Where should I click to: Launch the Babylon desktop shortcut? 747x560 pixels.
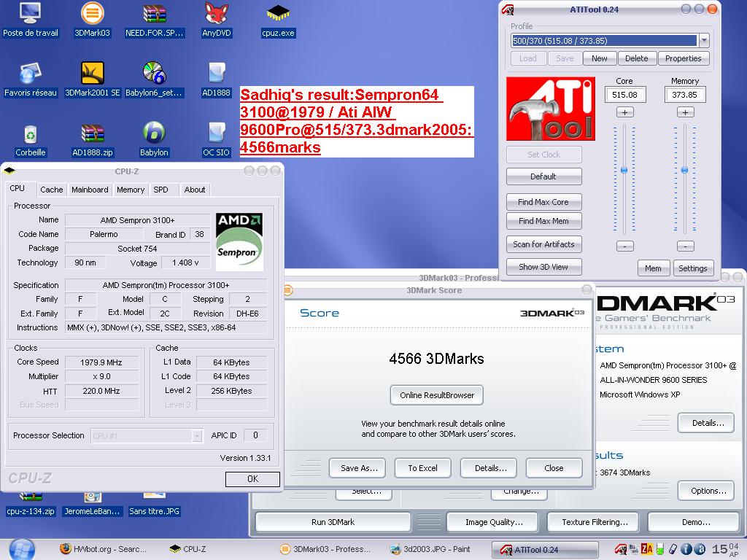pos(154,139)
